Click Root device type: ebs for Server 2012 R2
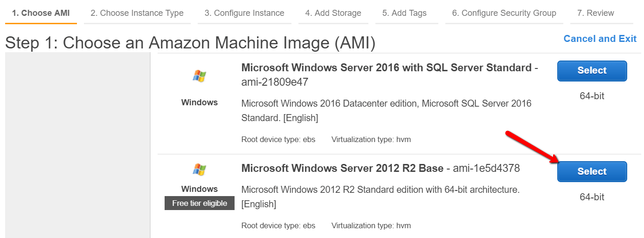 tap(278, 225)
